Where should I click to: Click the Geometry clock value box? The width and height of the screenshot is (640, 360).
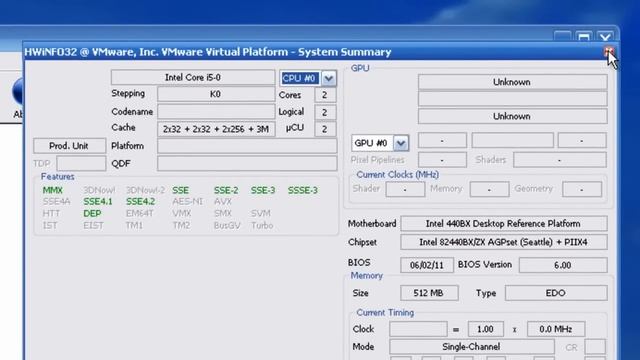click(582, 189)
